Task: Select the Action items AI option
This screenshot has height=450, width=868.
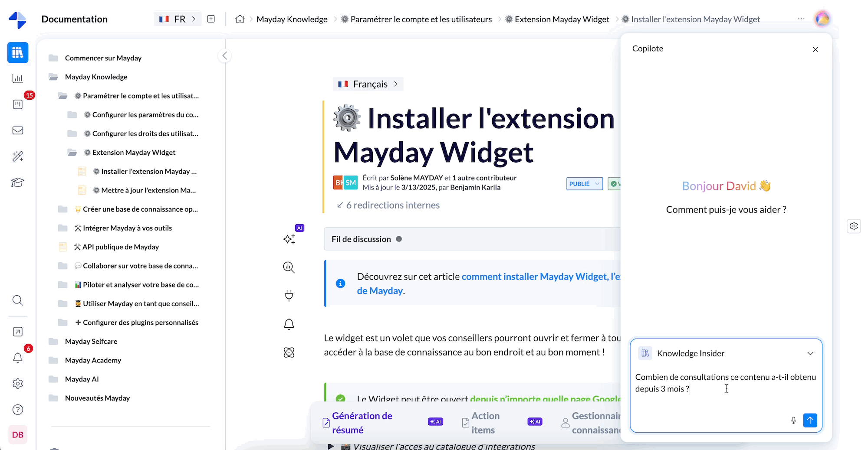Action: pyautogui.click(x=485, y=423)
